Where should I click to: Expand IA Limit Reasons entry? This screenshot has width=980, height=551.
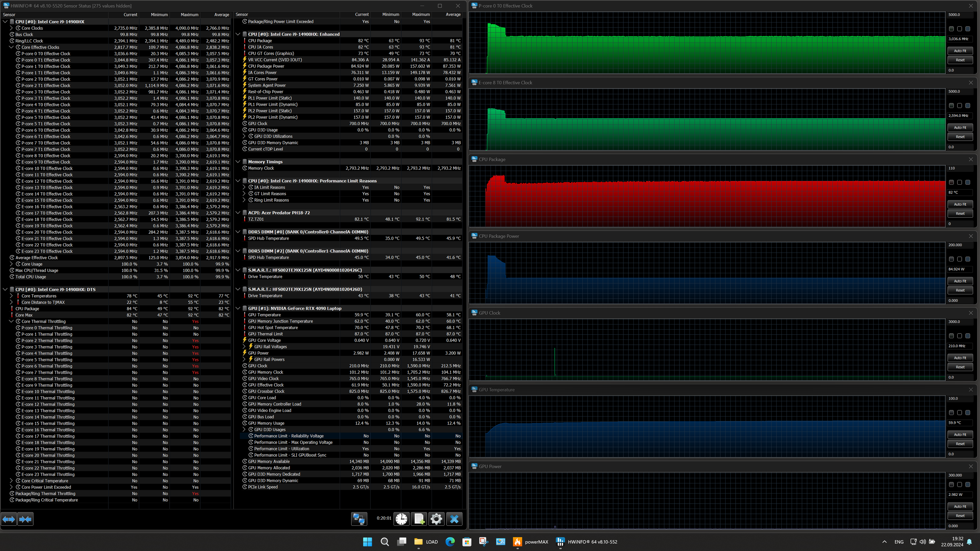tap(244, 187)
